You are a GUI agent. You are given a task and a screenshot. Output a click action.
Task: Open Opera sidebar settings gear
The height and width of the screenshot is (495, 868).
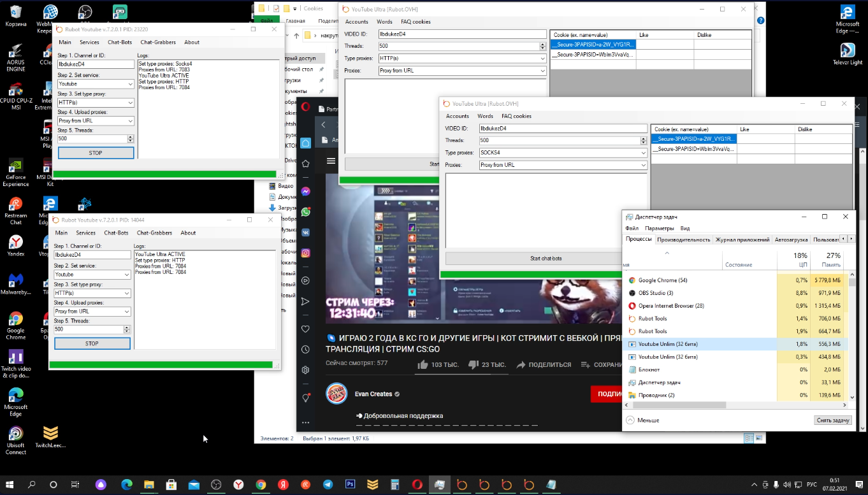point(306,370)
